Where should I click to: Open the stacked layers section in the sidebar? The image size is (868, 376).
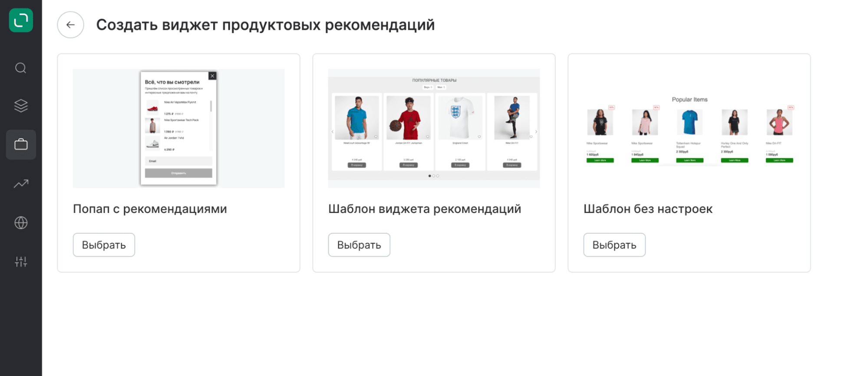(x=21, y=106)
